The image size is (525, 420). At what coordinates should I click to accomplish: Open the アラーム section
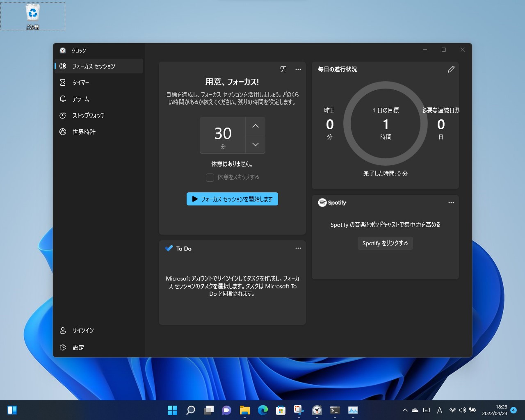pyautogui.click(x=82, y=99)
